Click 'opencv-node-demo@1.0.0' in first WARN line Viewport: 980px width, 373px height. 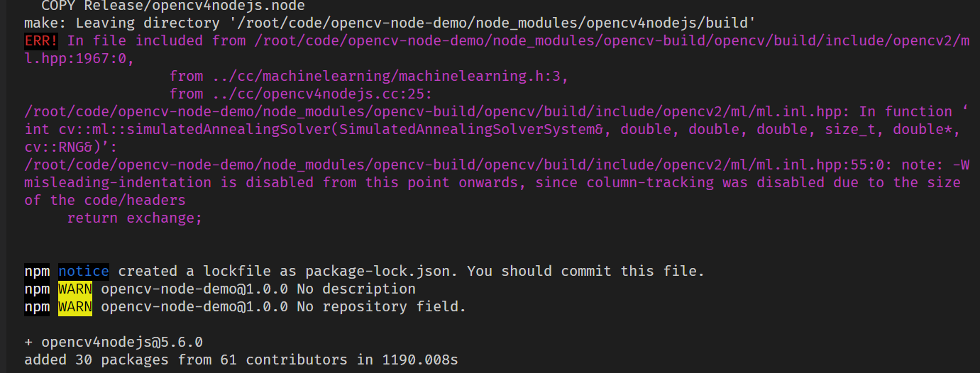[194, 289]
